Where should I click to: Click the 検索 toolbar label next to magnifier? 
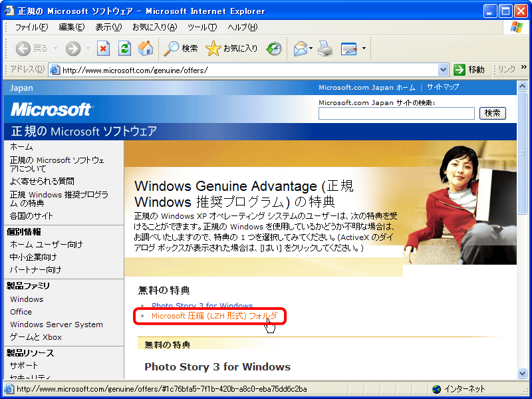click(190, 49)
